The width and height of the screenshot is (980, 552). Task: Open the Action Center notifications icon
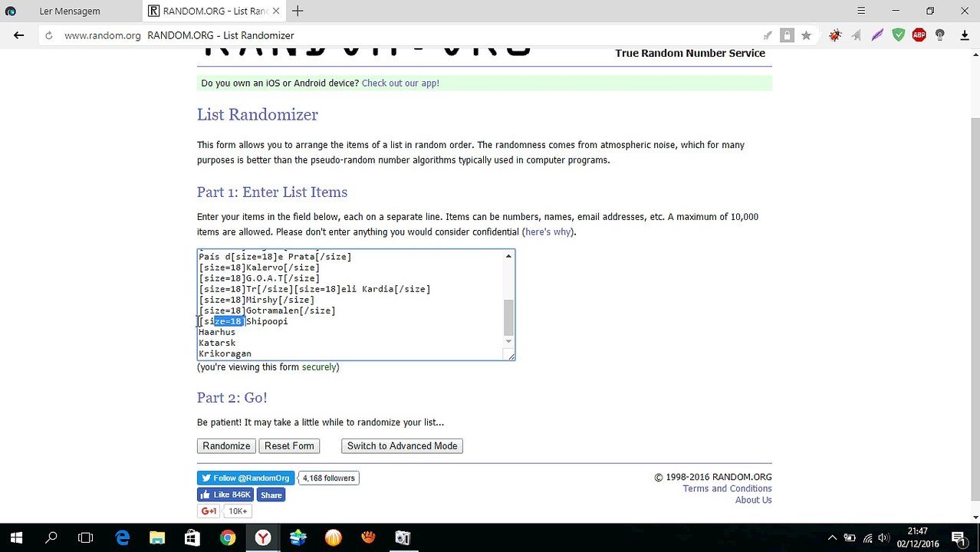959,537
